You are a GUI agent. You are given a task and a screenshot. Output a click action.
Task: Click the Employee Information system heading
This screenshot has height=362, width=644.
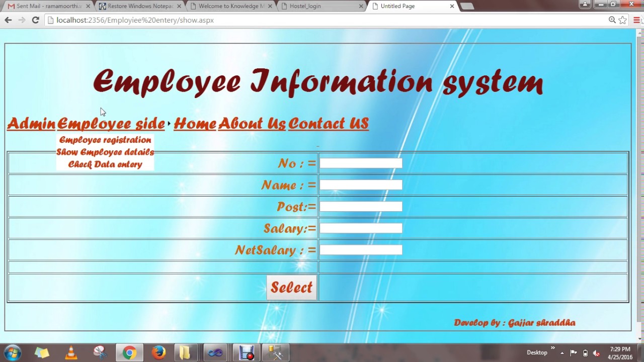318,81
